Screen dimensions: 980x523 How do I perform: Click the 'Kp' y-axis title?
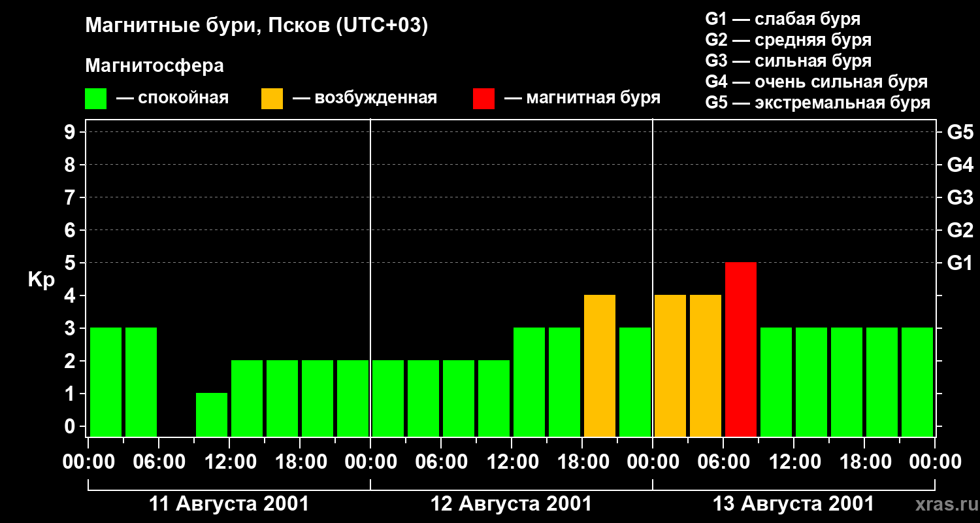point(41,280)
